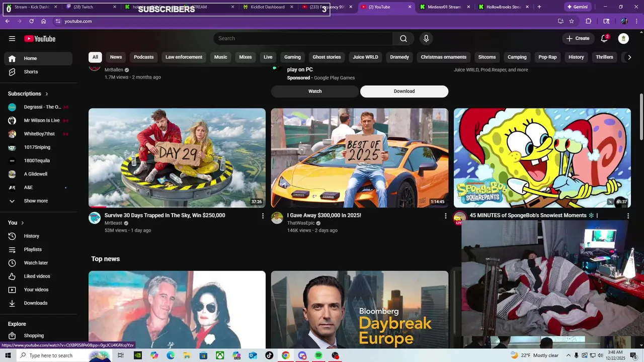Click the sponsored Watch button

pyautogui.click(x=315, y=92)
